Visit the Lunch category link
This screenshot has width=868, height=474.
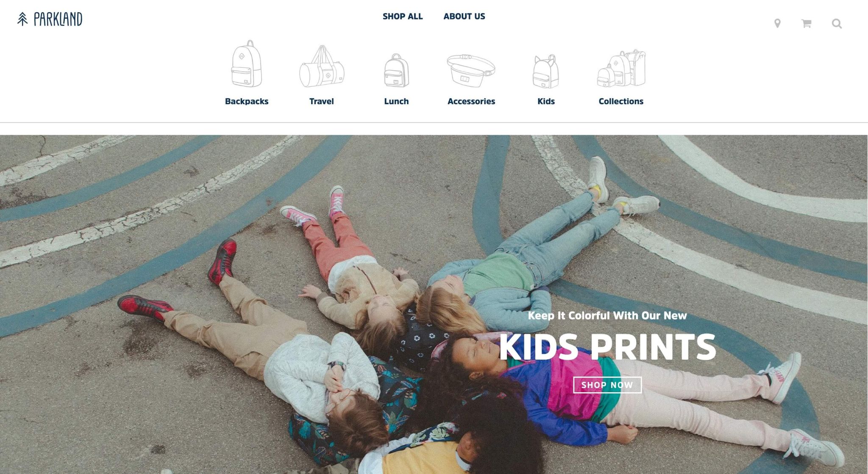coord(396,101)
